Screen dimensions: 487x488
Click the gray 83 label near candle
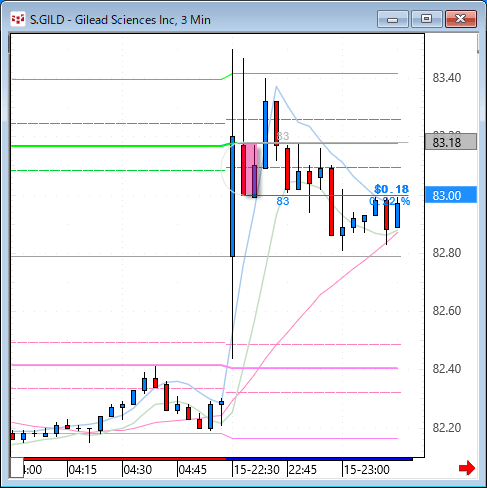click(283, 136)
